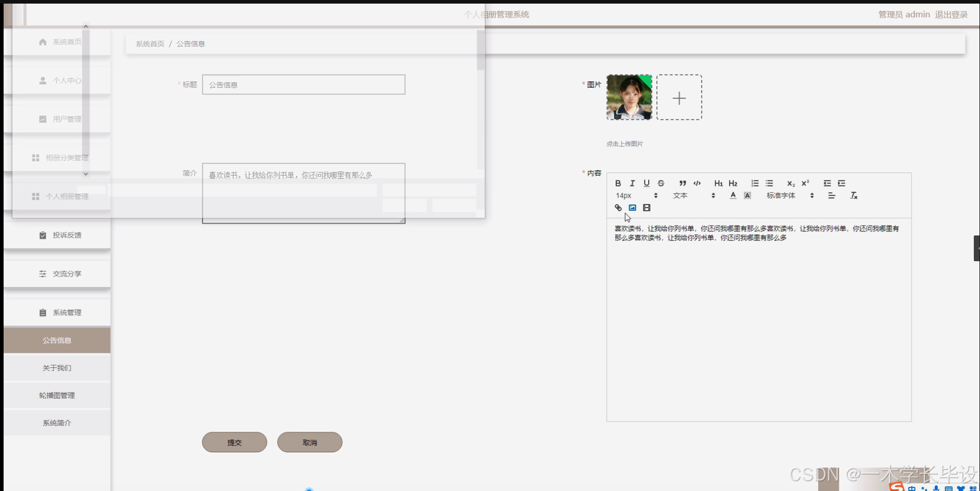The image size is (980, 491).
Task: Click 管理员 admin user label
Action: point(904,14)
